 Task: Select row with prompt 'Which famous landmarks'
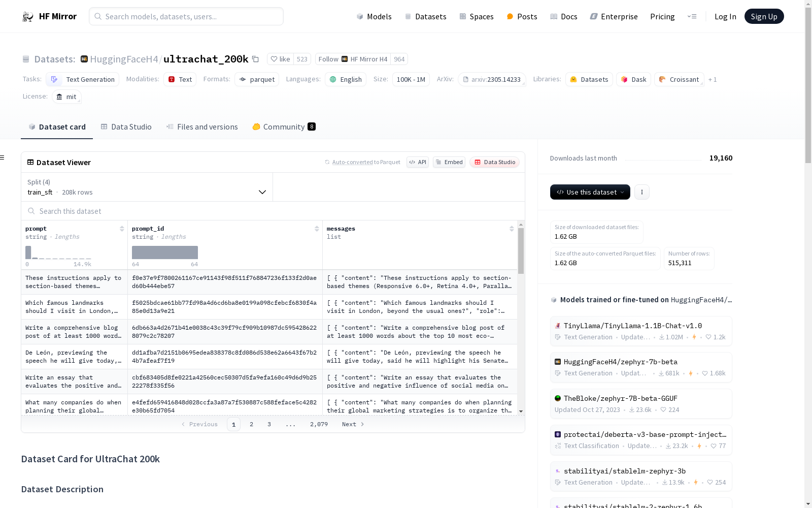(x=269, y=307)
